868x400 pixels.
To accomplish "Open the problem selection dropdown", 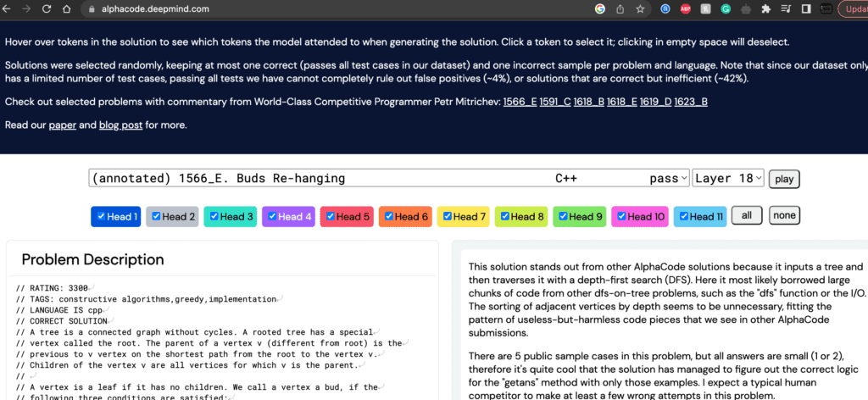I will 388,178.
